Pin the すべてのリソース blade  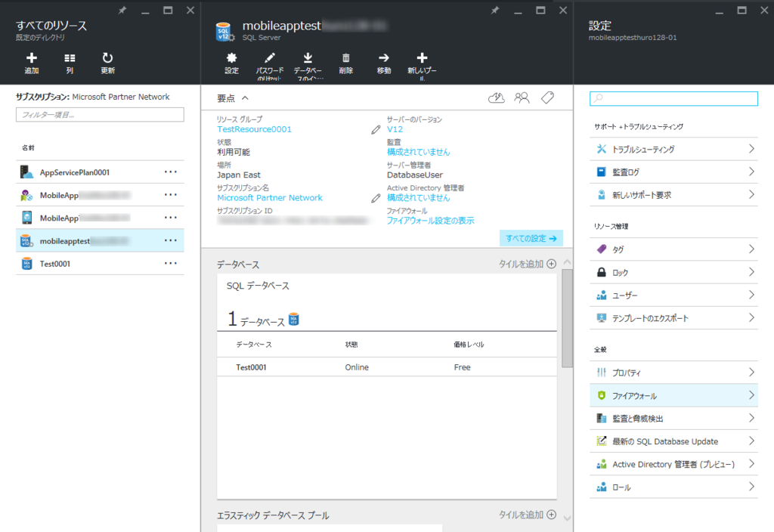click(x=122, y=11)
